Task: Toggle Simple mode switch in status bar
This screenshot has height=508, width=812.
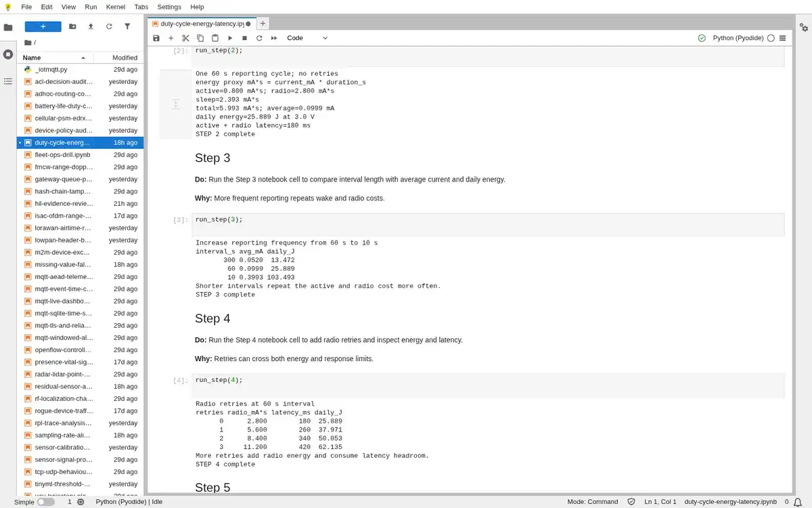Action: click(x=46, y=502)
